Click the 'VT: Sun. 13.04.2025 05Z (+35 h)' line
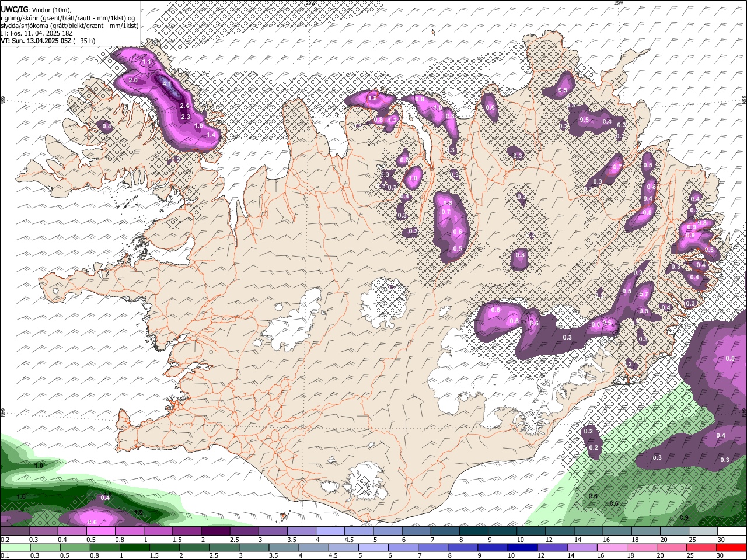Viewport: 747px width, 560px height. coord(48,41)
